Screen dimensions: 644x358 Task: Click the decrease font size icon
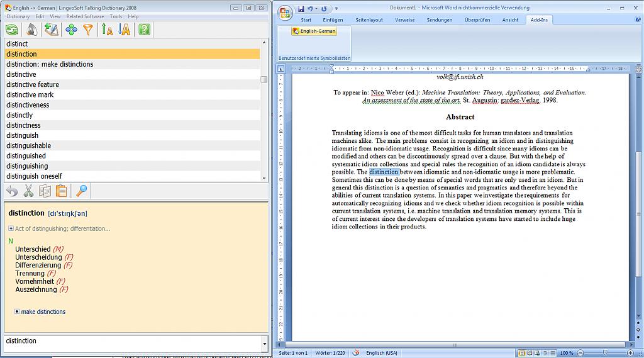(x=107, y=30)
